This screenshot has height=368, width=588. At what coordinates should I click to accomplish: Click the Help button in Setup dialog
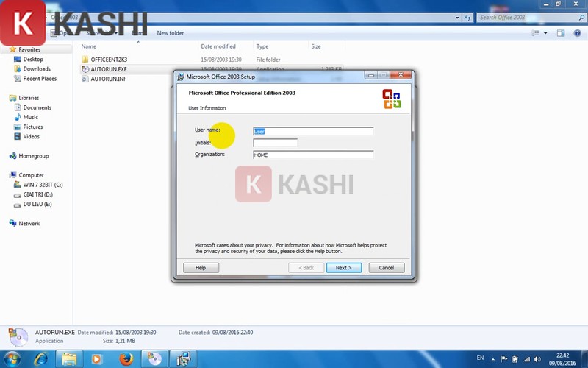tap(201, 268)
